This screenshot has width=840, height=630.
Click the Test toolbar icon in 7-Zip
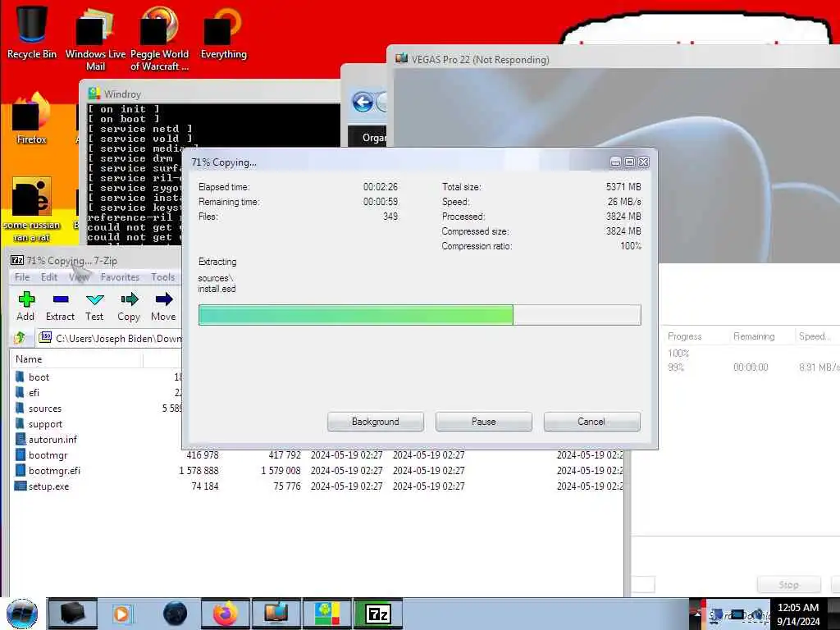[94, 306]
